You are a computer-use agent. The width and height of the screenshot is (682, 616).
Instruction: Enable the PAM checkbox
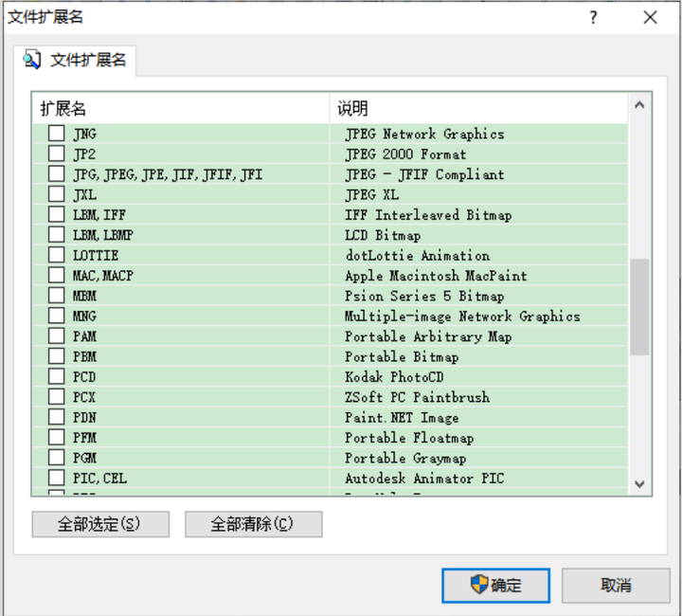point(56,335)
